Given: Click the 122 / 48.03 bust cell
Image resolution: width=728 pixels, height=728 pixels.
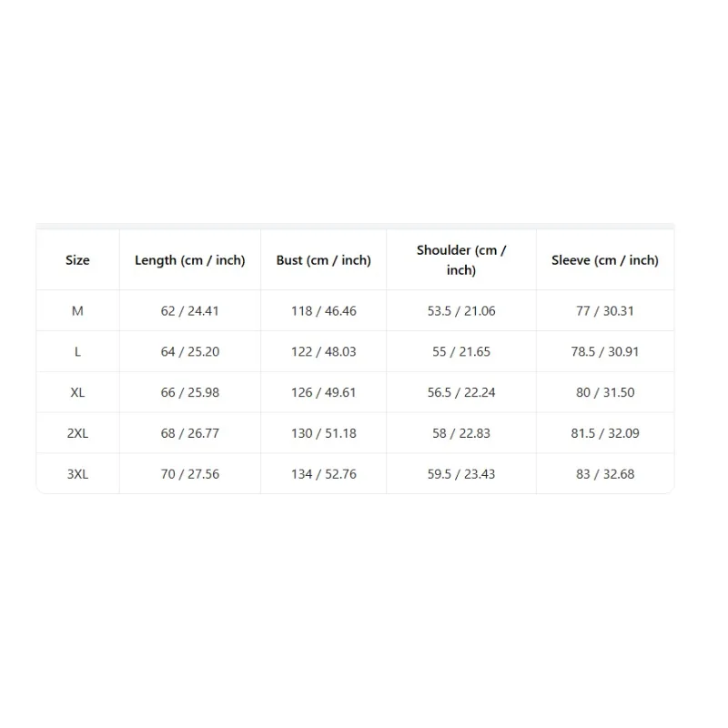Looking at the screenshot, I should pos(324,352).
